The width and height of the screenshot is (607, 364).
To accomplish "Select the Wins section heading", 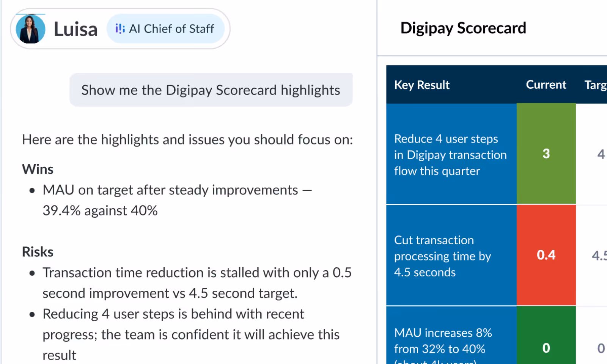I will coord(38,169).
